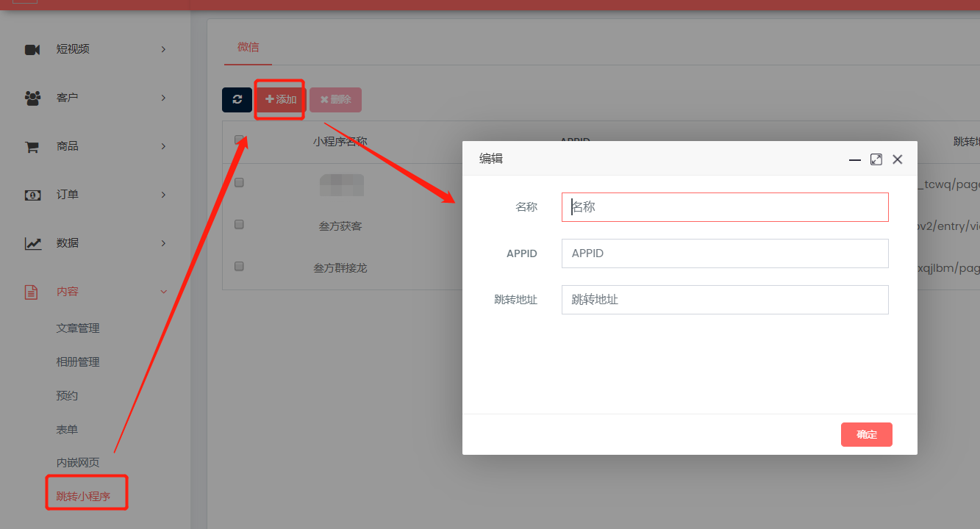Image resolution: width=980 pixels, height=529 pixels.
Task: Open the 跳转小程序 submenu item
Action: point(83,497)
